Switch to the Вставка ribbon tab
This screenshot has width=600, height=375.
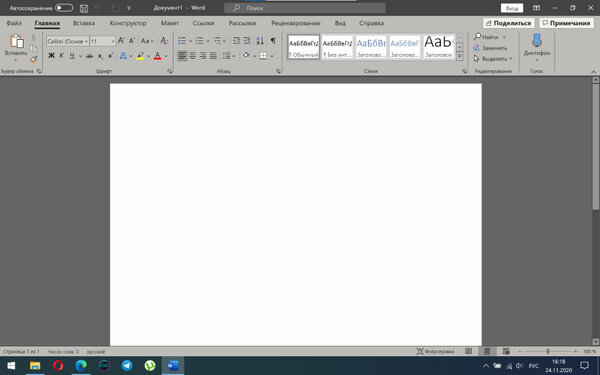tap(84, 23)
